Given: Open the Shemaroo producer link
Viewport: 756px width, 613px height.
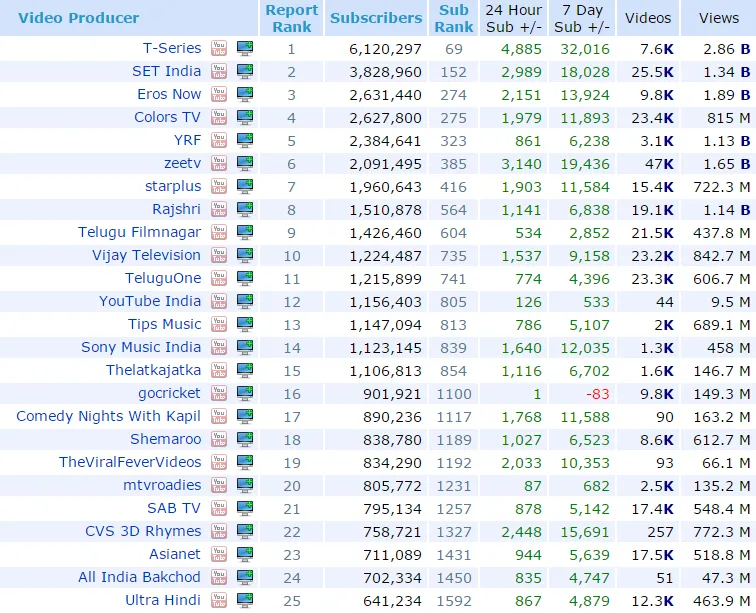Looking at the screenshot, I should 166,439.
